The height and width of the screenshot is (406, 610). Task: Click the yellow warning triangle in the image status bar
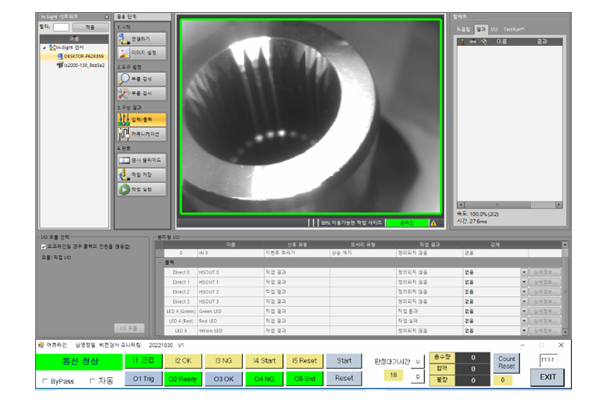click(433, 223)
